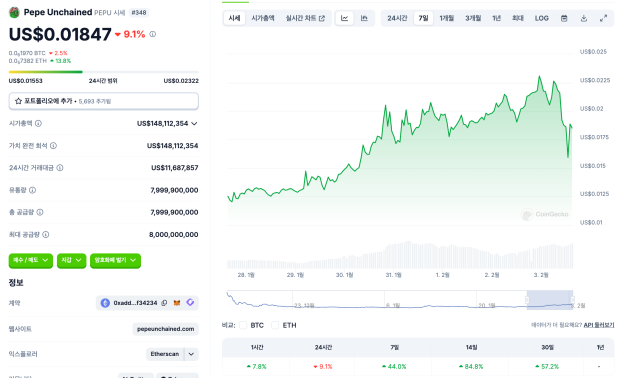Viewport: 640px width, 378px height.
Task: Click the US$11,687,857 trading volume value
Action: pyautogui.click(x=175, y=168)
